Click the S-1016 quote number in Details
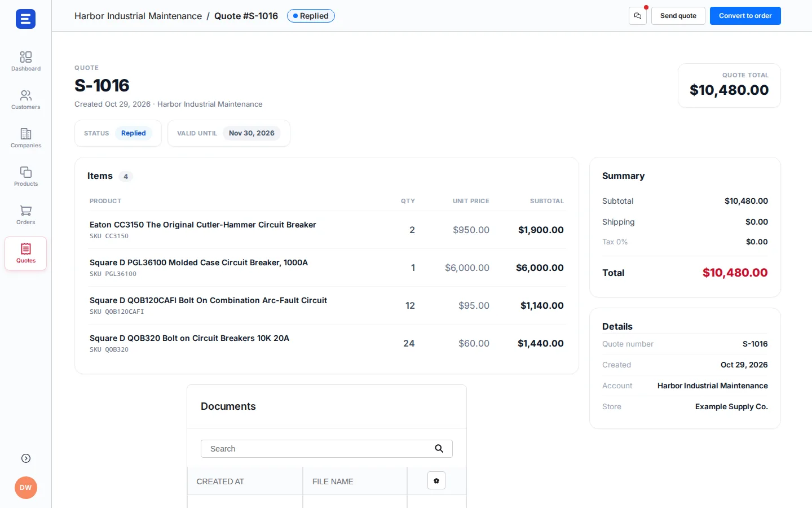 pos(755,344)
